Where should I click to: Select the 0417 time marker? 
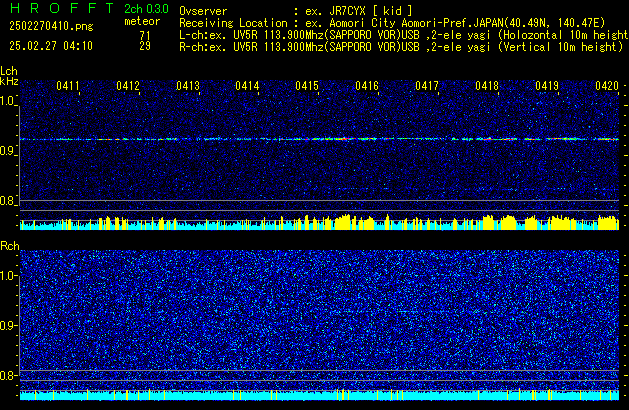[427, 86]
